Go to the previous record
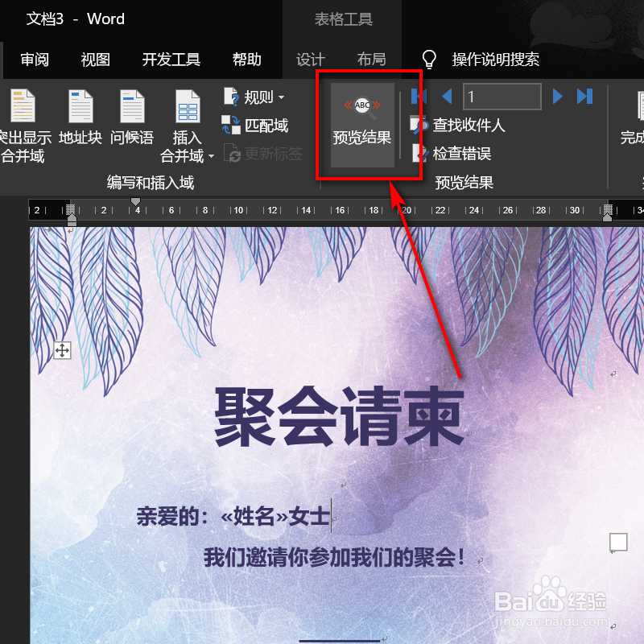This screenshot has width=644, height=644. (447, 97)
